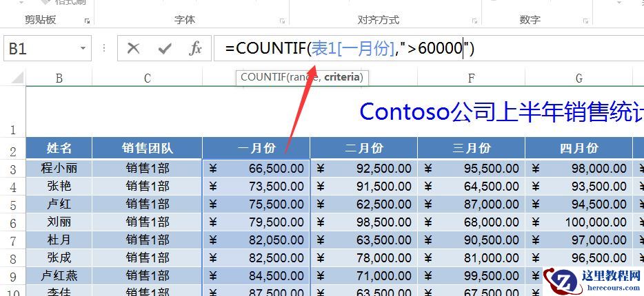The width and height of the screenshot is (644, 296).
Task: Open number group dialog launcher
Action: 585,21
